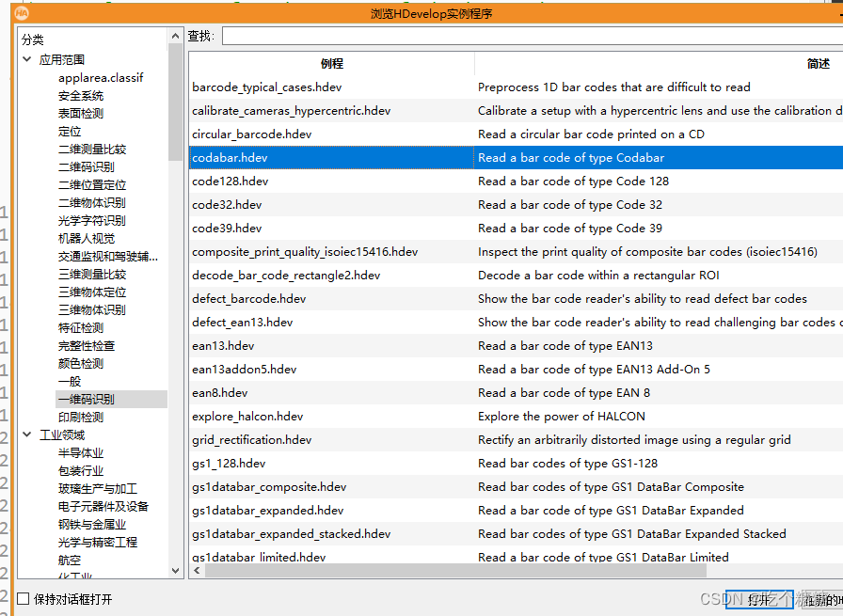Select 钢铁与金属业 industry item
Image resolution: width=843 pixels, height=616 pixels.
[92, 524]
